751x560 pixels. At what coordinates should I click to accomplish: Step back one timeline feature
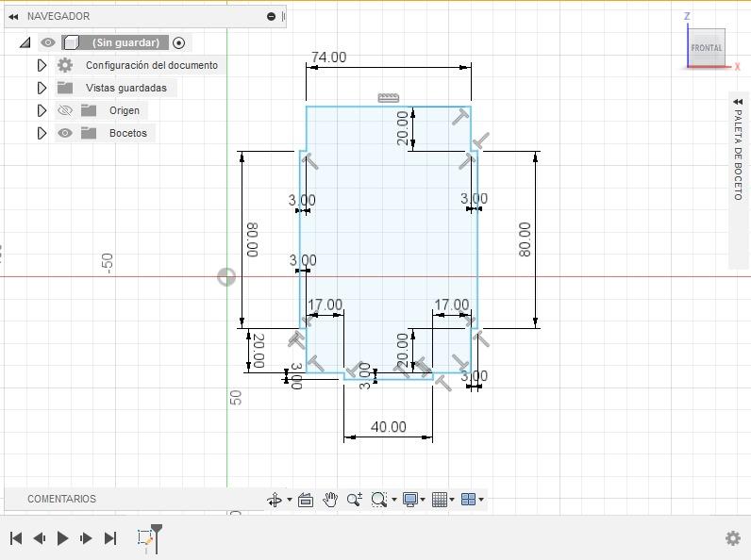40,538
